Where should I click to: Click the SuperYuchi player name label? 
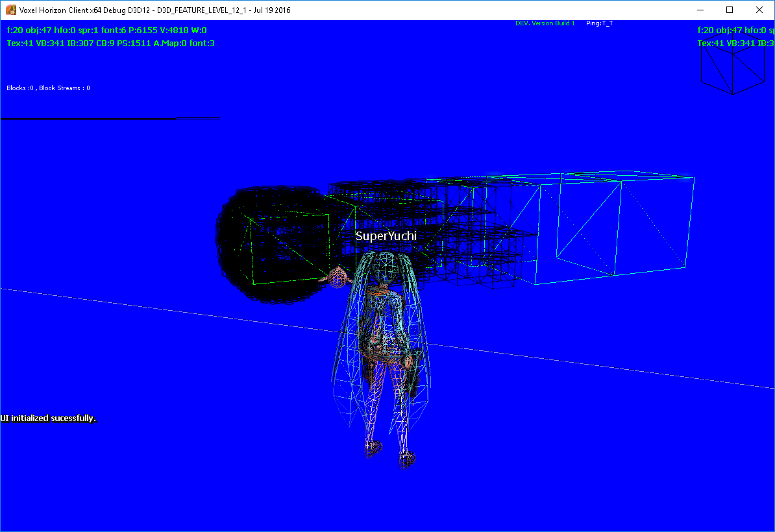pos(386,236)
